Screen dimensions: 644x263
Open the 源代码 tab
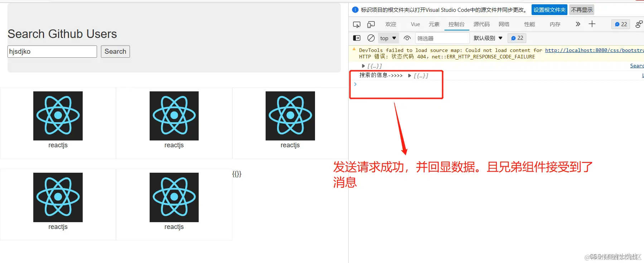[481, 24]
